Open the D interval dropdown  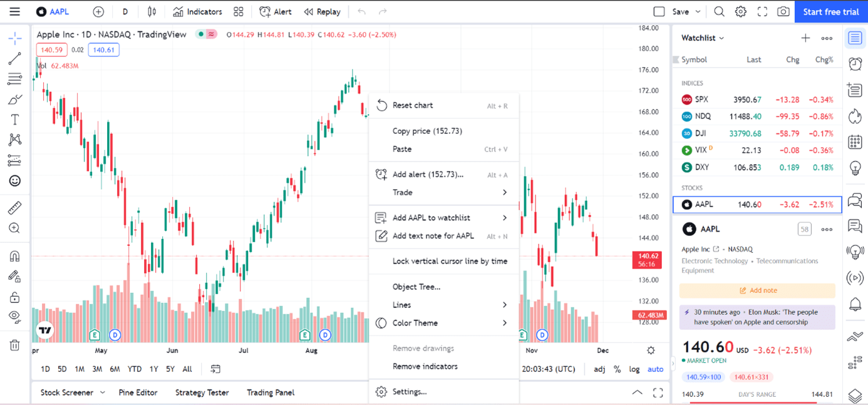[x=125, y=11]
